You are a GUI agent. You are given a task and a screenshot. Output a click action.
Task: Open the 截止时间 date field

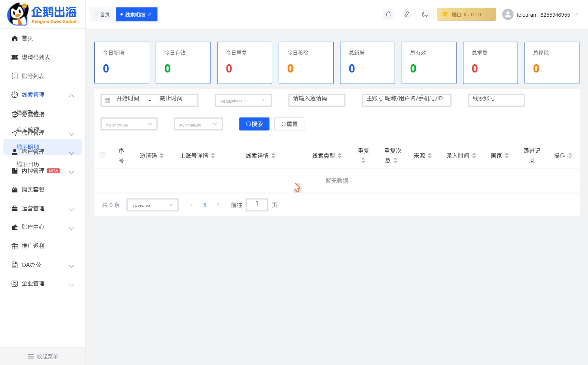pos(171,98)
